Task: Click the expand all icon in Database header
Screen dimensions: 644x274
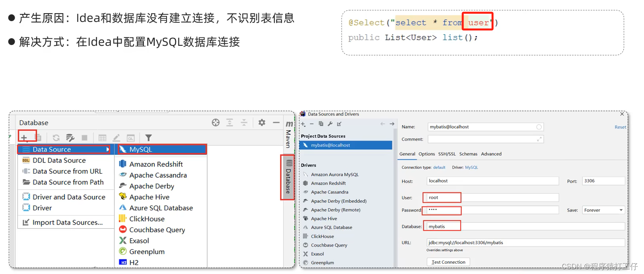Action: (x=230, y=123)
